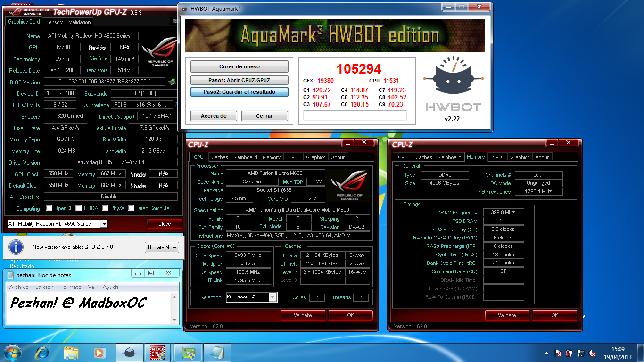
Task: Switch to HWBOT Aquamark taskbar icon
Action: coord(130,352)
